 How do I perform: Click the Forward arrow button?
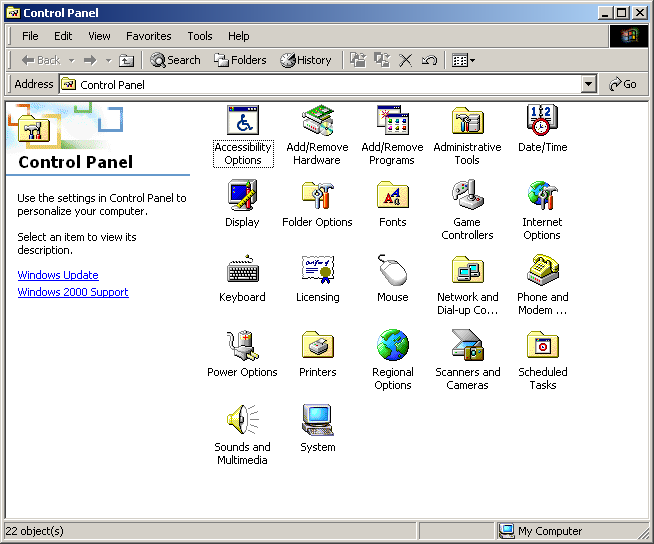pyautogui.click(x=90, y=60)
